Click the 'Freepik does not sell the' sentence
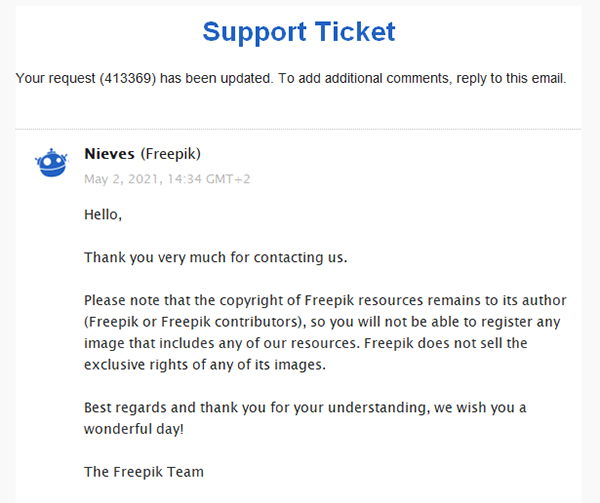The height and width of the screenshot is (503, 600). pos(445,343)
